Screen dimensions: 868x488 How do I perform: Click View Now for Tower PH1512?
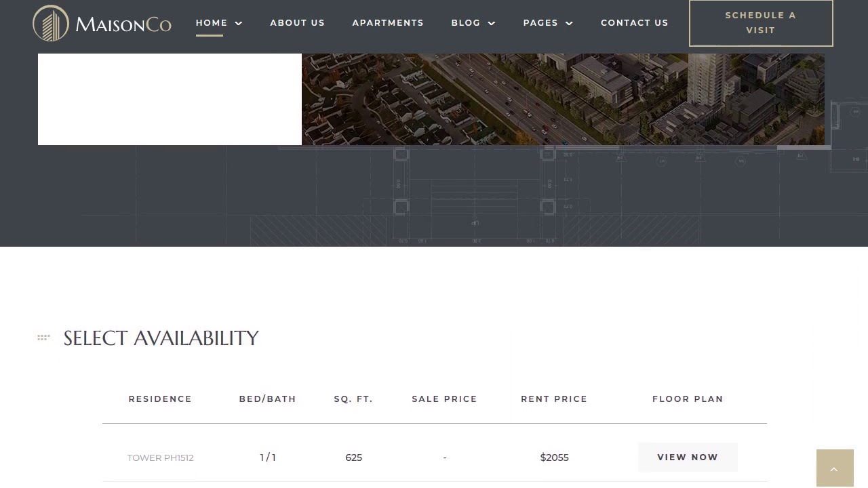pyautogui.click(x=688, y=457)
